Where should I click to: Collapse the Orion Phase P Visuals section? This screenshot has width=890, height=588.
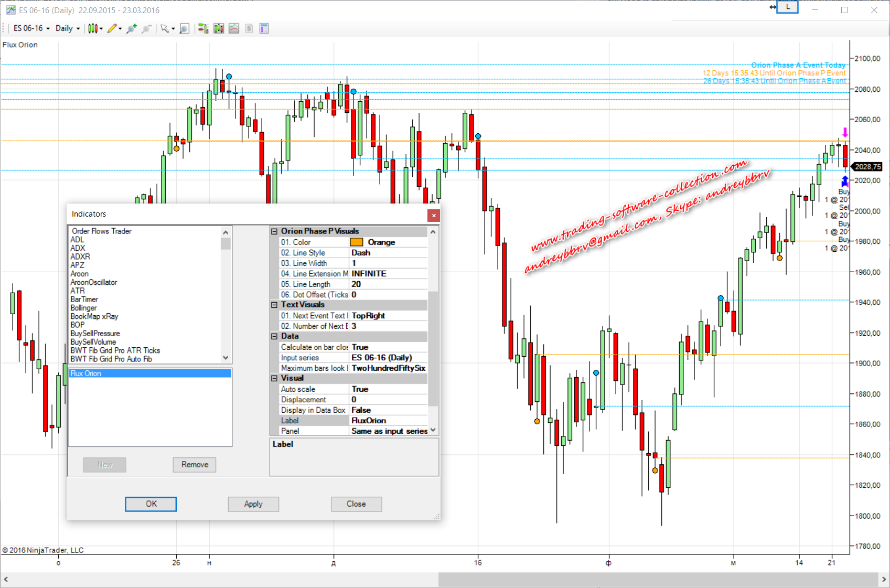[274, 231]
